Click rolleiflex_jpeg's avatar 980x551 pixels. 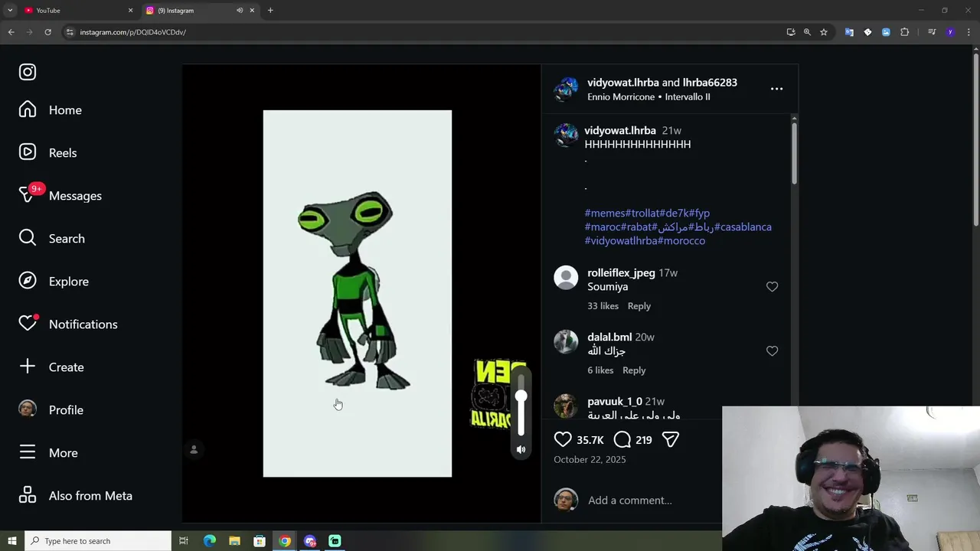point(566,278)
